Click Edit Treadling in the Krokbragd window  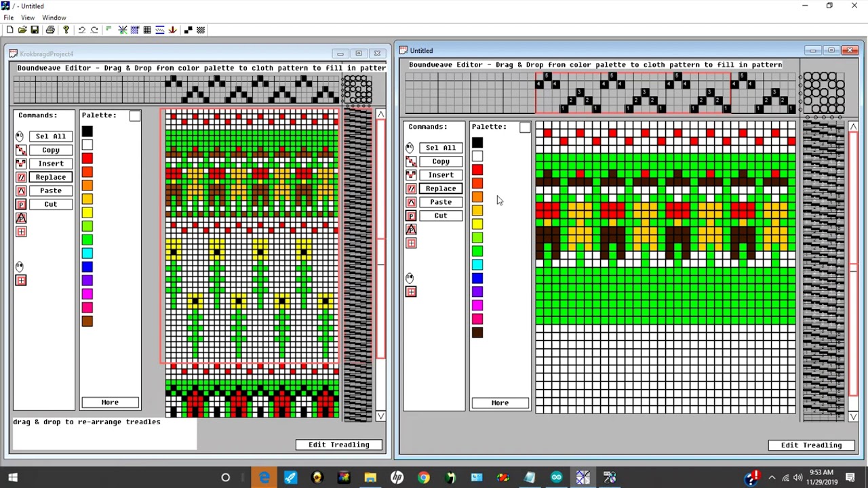[x=339, y=445]
